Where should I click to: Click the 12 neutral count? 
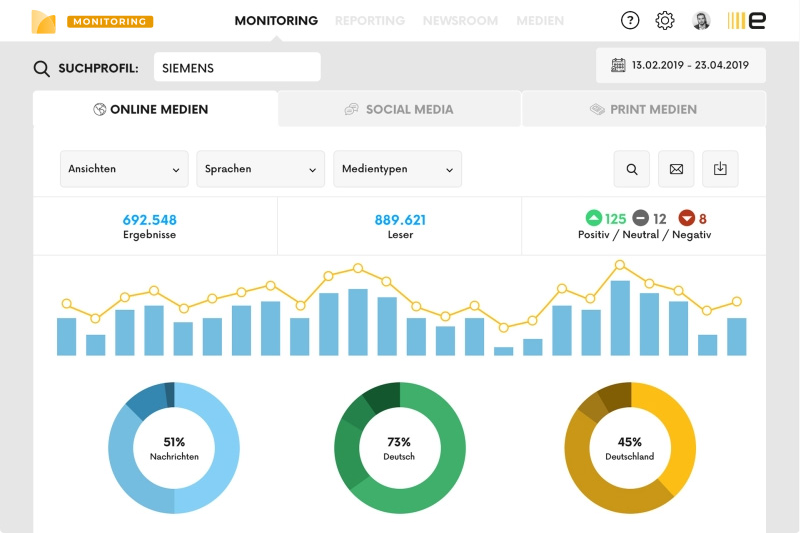[660, 219]
